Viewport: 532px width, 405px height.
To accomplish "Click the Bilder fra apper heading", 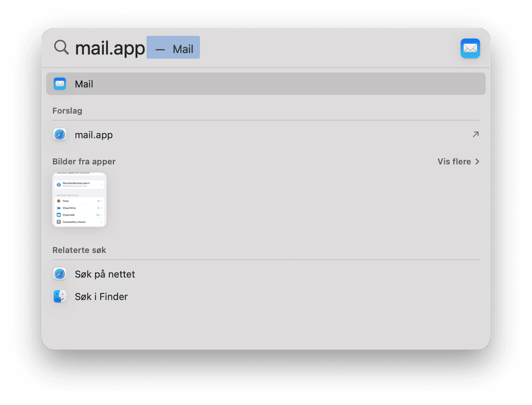I will (x=84, y=162).
